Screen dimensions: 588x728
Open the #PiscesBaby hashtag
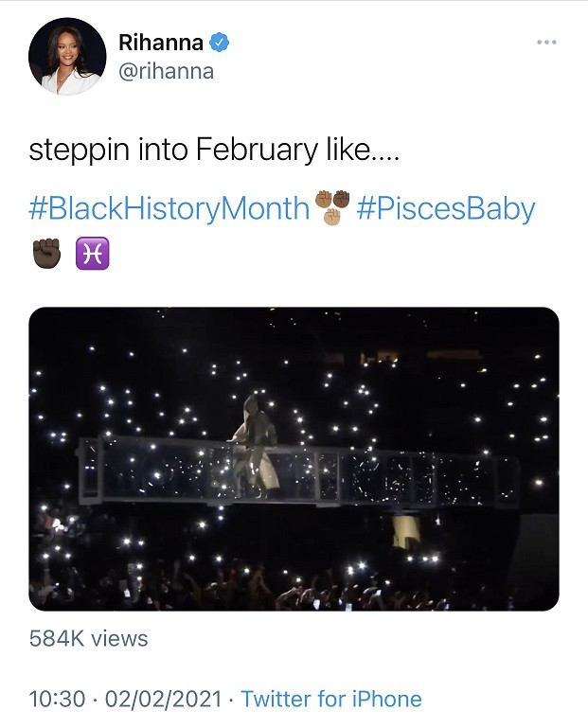[446, 208]
